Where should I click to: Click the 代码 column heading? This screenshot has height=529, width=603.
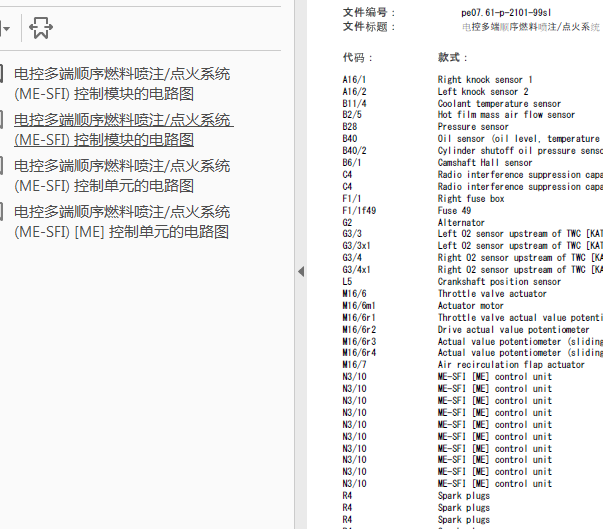(357, 58)
